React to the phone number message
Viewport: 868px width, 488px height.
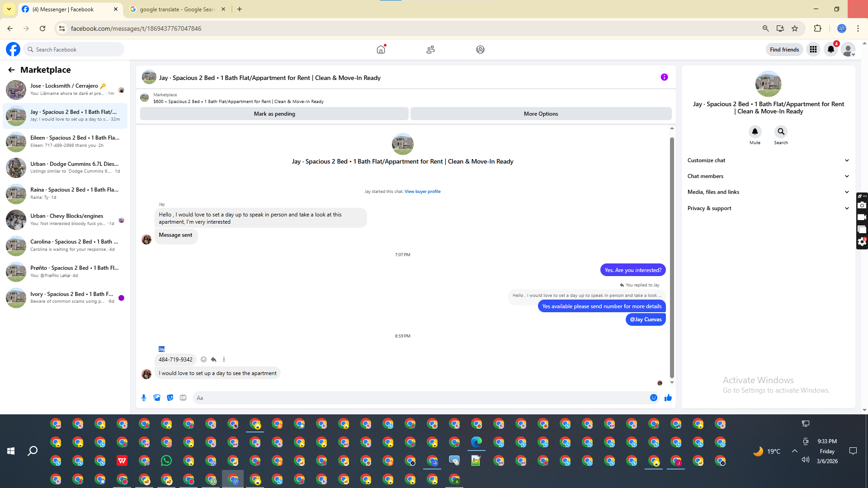pyautogui.click(x=203, y=360)
